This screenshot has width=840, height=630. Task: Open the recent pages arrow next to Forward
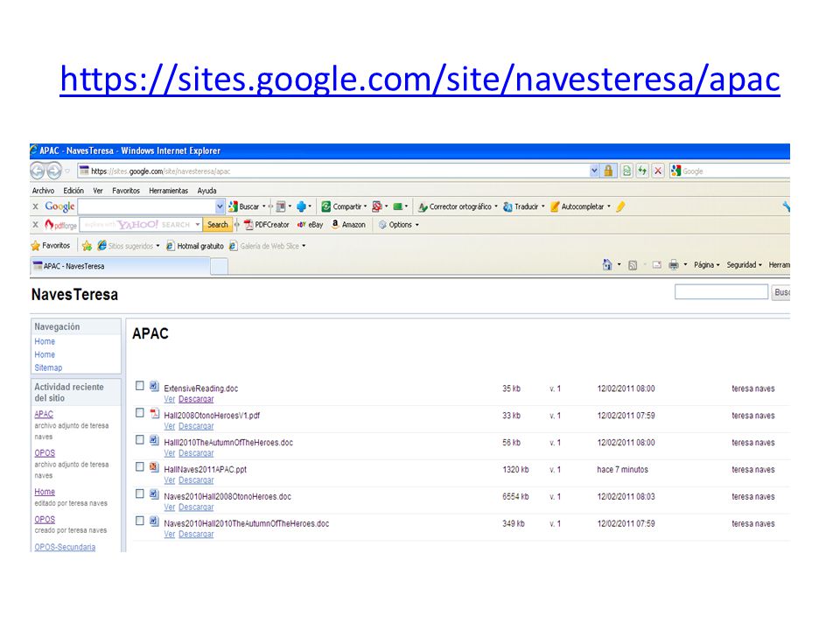tap(68, 171)
